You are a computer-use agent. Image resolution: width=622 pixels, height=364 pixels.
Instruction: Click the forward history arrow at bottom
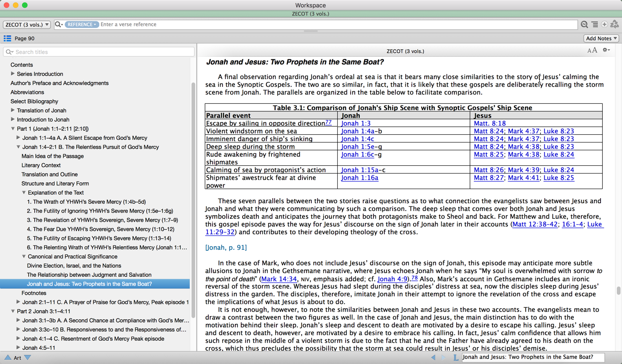pos(443,358)
